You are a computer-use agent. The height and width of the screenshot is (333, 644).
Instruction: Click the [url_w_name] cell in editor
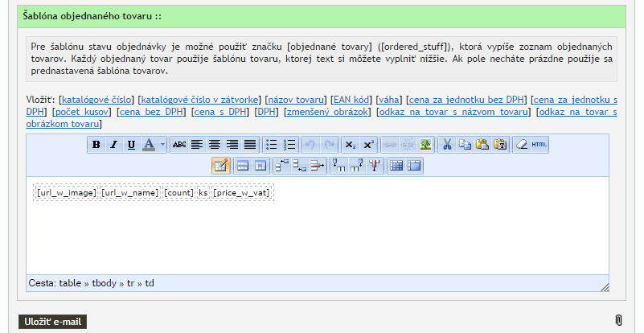[x=129, y=193]
